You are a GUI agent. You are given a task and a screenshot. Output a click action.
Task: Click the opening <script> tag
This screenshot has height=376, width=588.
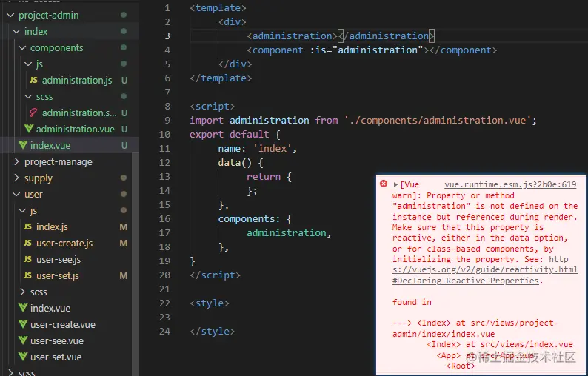tap(213, 106)
